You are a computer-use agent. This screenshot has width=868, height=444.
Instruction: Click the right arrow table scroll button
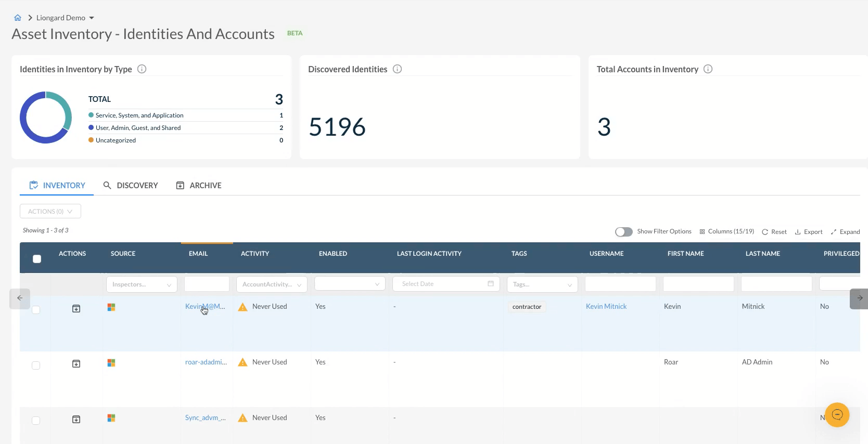[x=859, y=298]
